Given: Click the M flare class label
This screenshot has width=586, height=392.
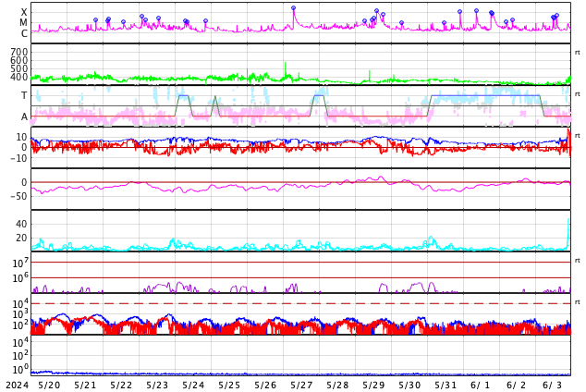Looking at the screenshot, I should coord(24,23).
